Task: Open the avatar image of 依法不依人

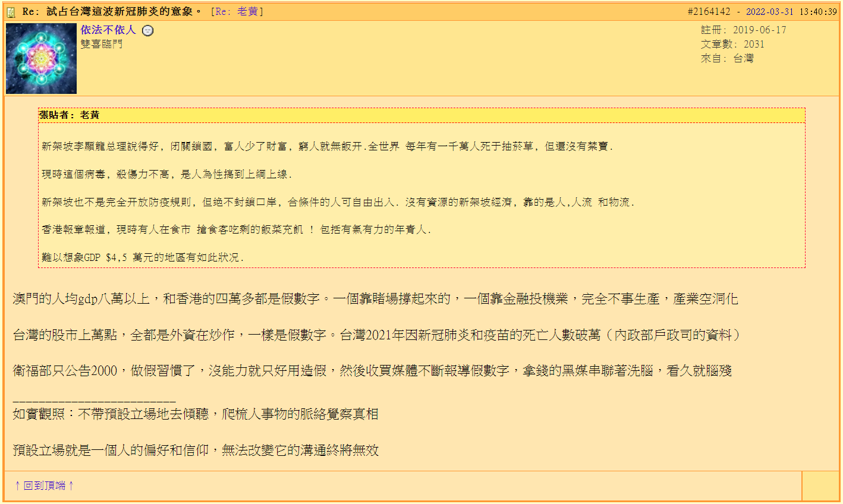Action: (40, 58)
